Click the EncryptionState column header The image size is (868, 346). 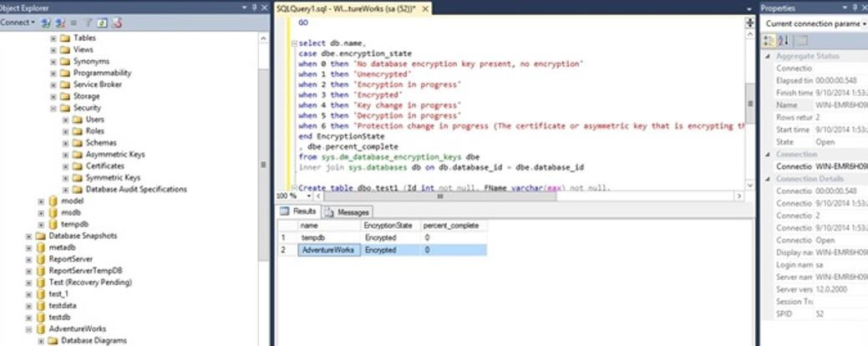[389, 226]
